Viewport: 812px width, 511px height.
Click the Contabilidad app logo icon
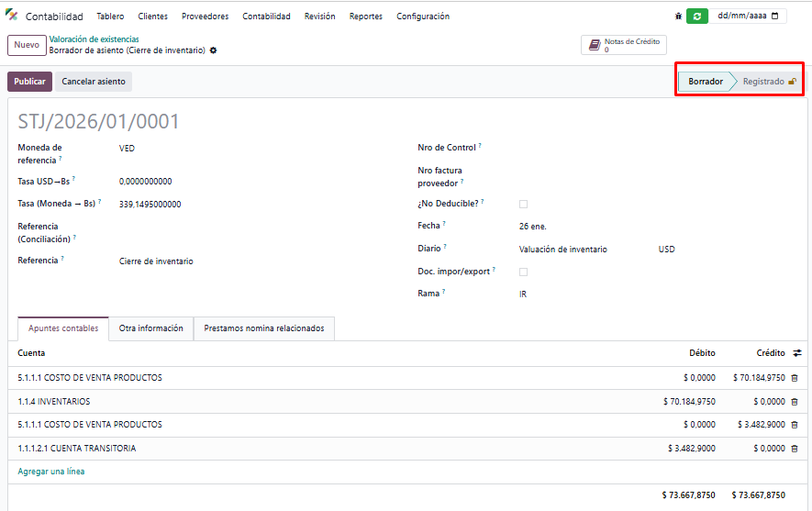pos(12,17)
